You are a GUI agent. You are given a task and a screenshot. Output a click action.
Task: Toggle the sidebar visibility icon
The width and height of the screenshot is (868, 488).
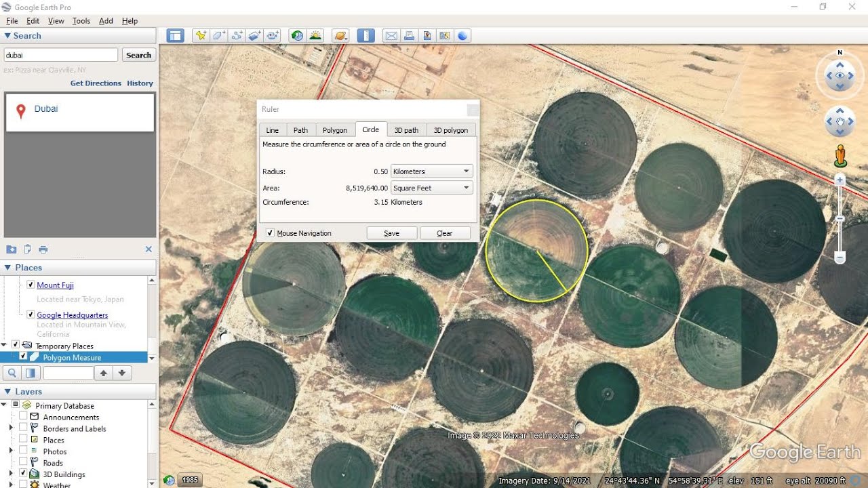click(x=176, y=36)
